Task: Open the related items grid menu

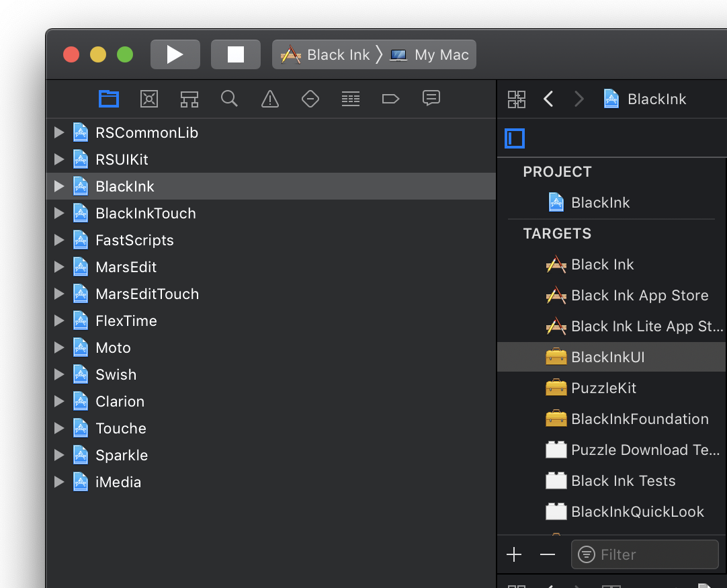Action: (517, 99)
